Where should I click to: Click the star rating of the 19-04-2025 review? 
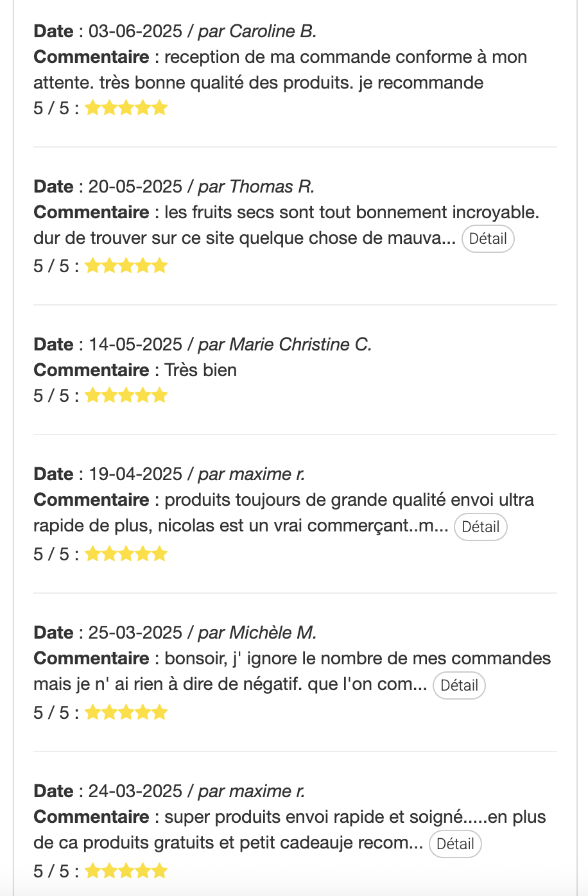coord(126,554)
